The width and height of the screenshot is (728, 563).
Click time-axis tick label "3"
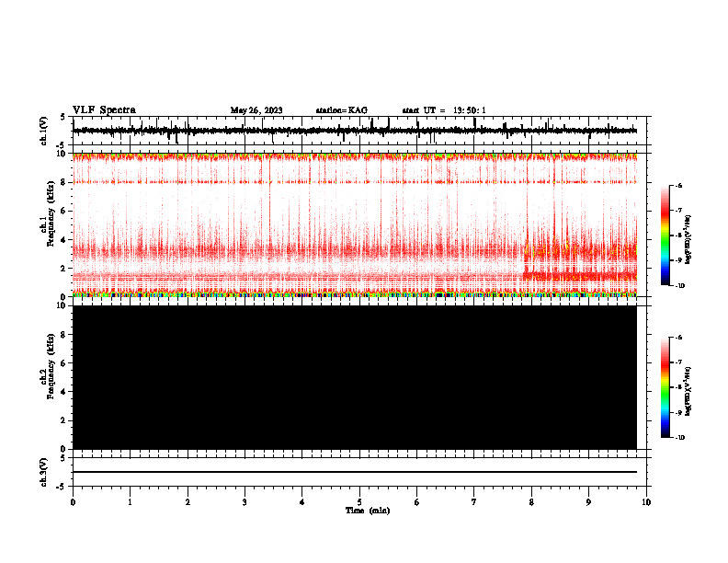[x=245, y=502]
